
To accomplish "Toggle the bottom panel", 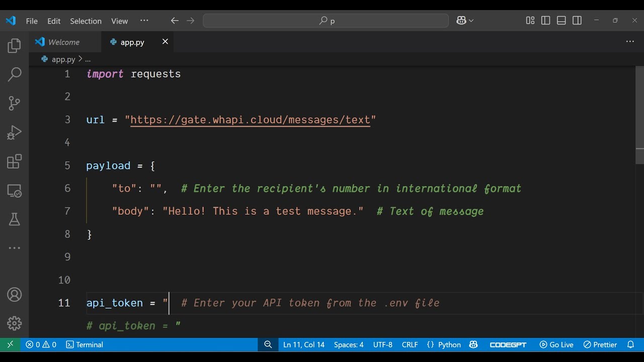I will (x=561, y=21).
